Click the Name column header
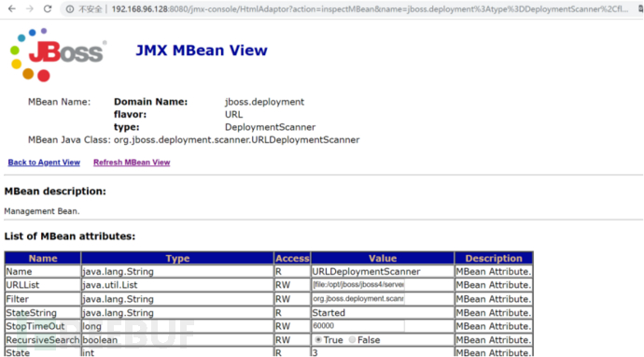 pyautogui.click(x=43, y=258)
